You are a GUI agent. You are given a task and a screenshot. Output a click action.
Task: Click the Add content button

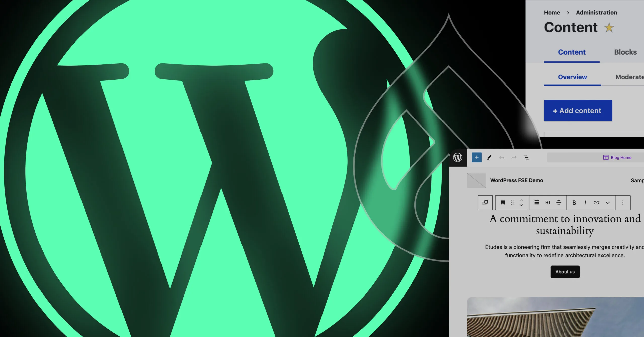click(x=578, y=111)
